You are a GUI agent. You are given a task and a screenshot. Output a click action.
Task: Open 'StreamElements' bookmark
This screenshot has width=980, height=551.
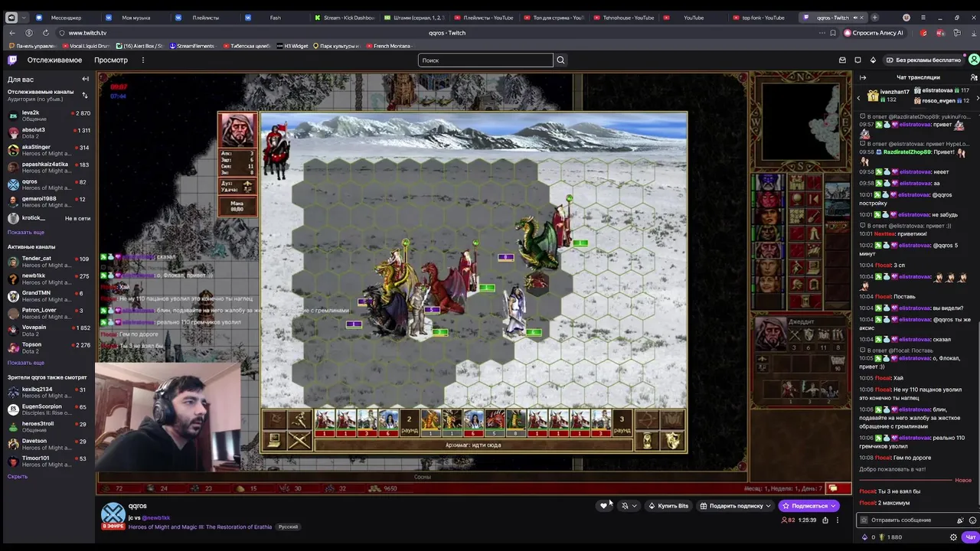(x=191, y=46)
